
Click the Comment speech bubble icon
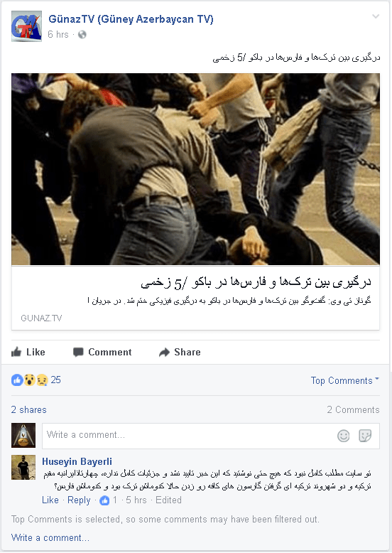pyautogui.click(x=78, y=352)
